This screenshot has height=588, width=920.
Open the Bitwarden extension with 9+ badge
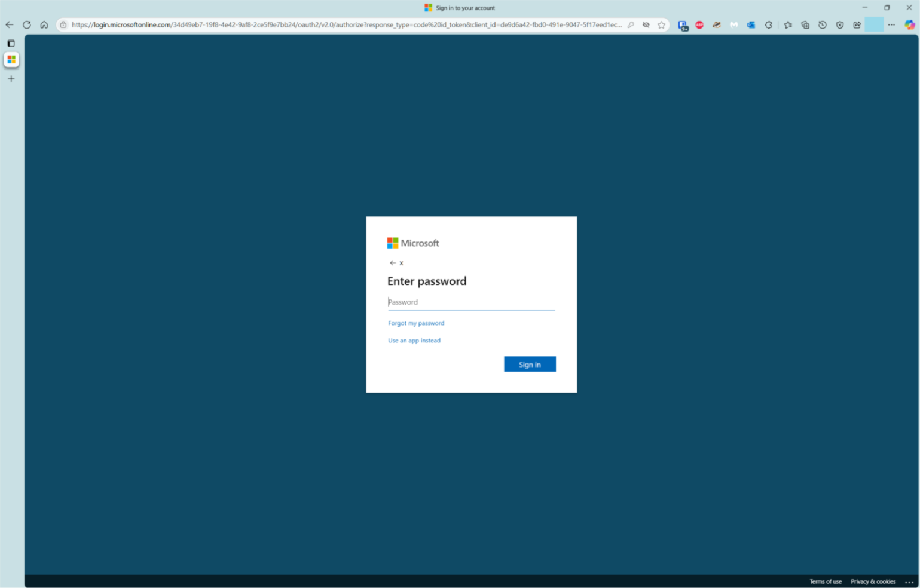click(682, 25)
